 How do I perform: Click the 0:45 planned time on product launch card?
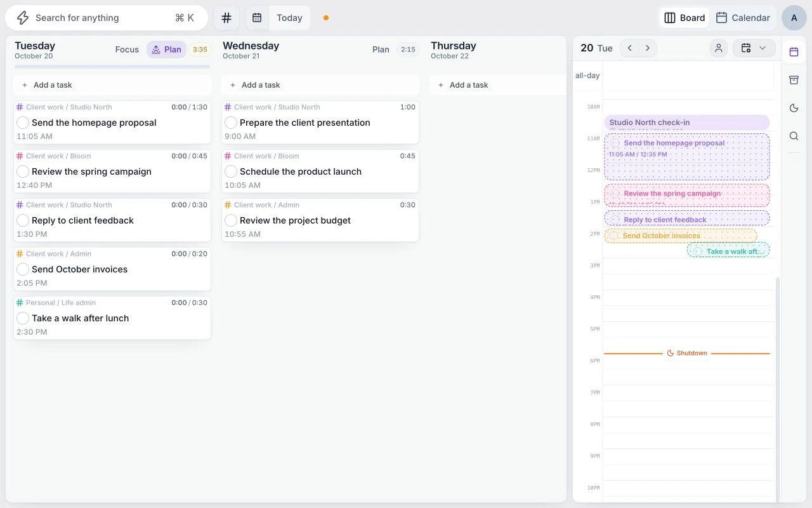click(408, 156)
